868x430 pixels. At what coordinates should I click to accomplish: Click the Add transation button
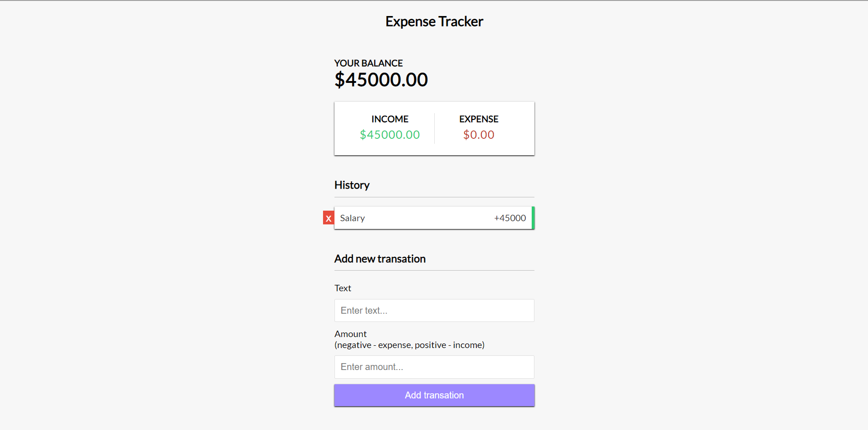click(434, 395)
